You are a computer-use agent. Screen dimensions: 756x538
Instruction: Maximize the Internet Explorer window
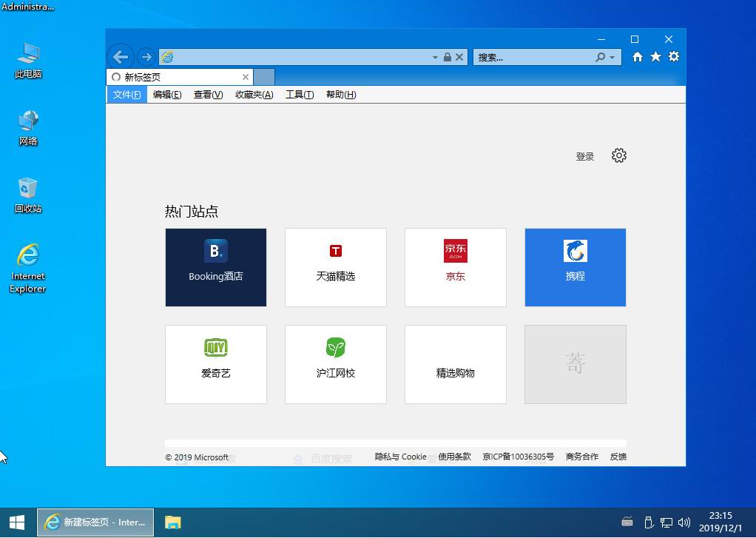(x=635, y=39)
